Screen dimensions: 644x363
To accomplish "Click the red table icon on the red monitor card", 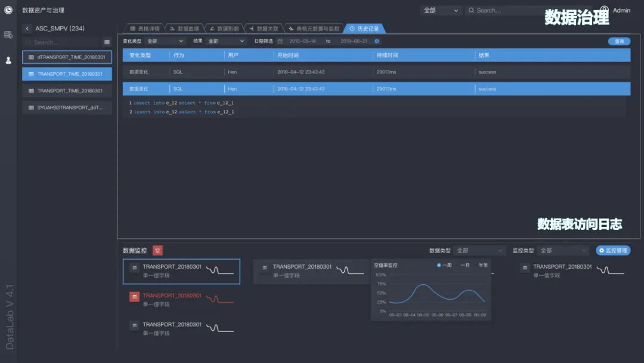I will click(134, 296).
